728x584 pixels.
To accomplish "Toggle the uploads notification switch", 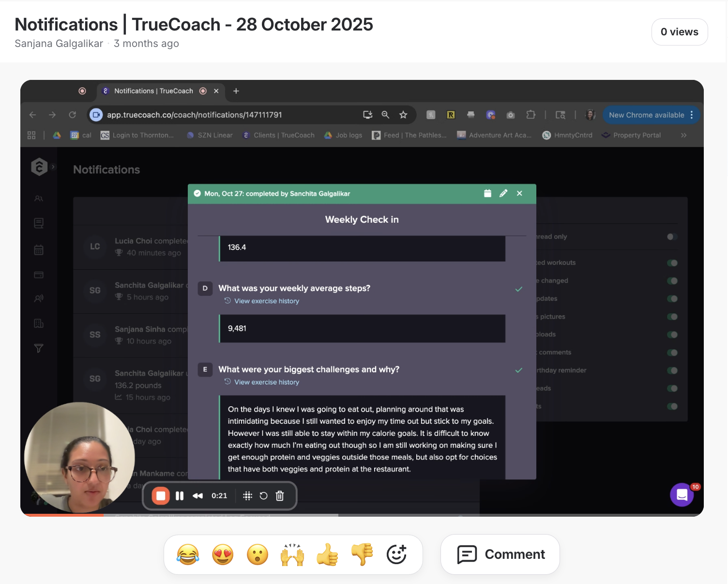I will [x=672, y=335].
